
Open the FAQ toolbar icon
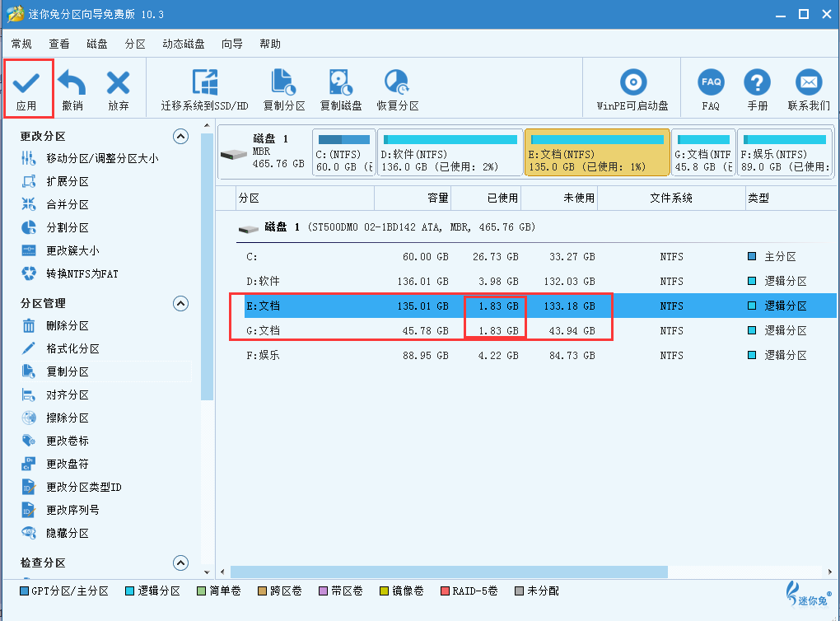711,90
